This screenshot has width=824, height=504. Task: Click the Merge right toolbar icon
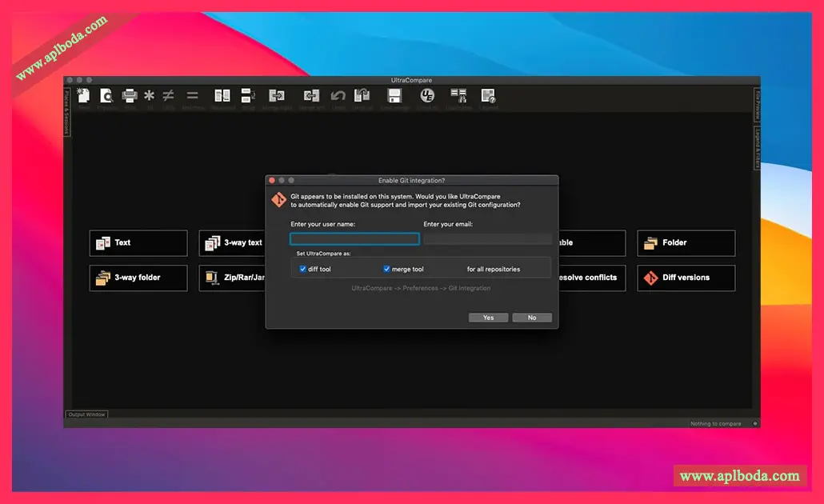(x=277, y=96)
